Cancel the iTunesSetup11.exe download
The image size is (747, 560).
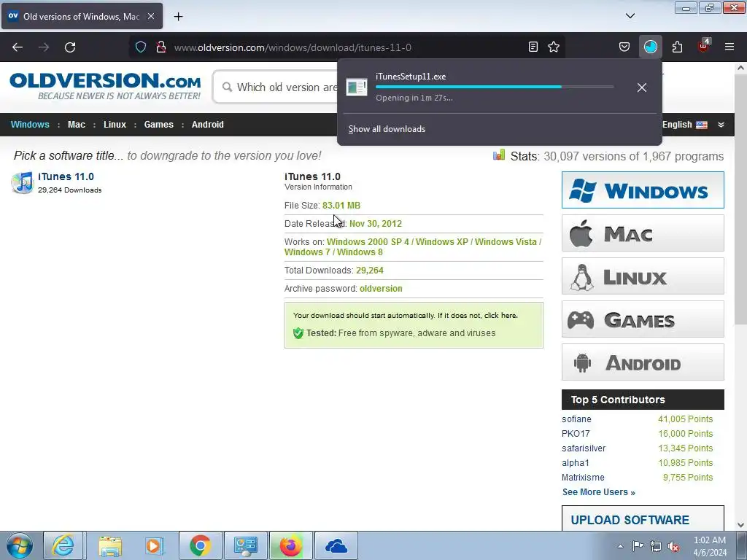coord(642,87)
